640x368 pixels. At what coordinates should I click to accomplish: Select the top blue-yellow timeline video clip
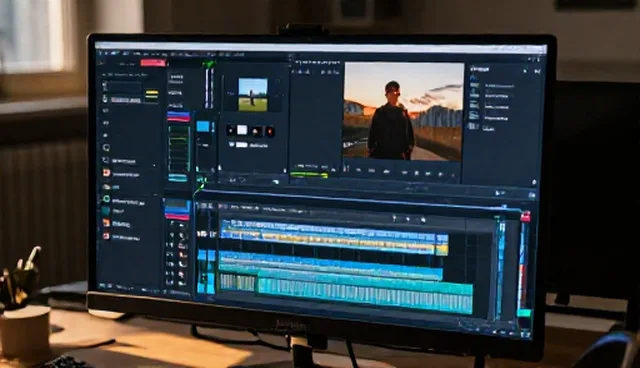click(334, 237)
